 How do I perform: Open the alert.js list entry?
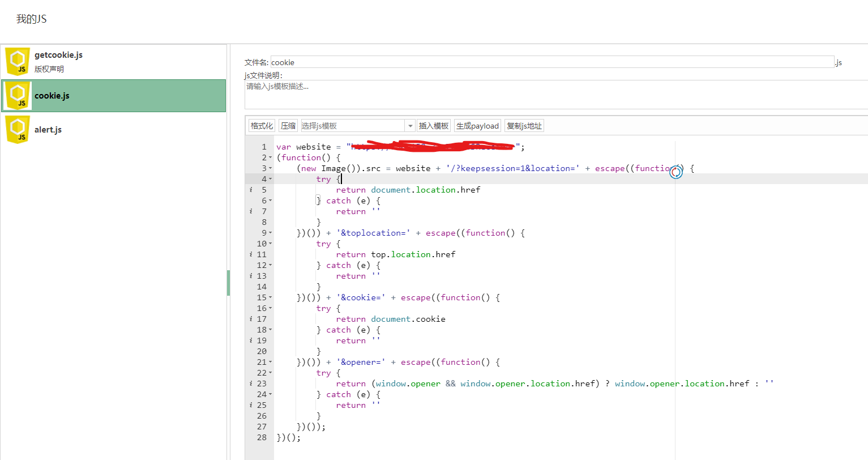tap(113, 130)
